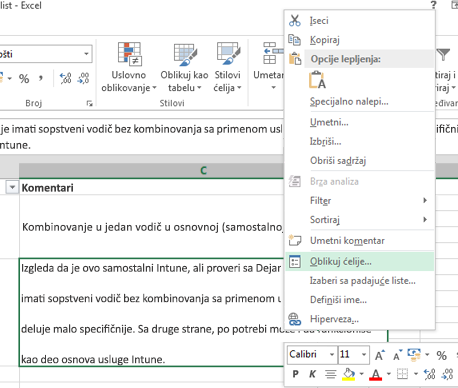The image size is (458, 388).
Task: Decrease decimal places in ribbon
Action: tap(83, 79)
